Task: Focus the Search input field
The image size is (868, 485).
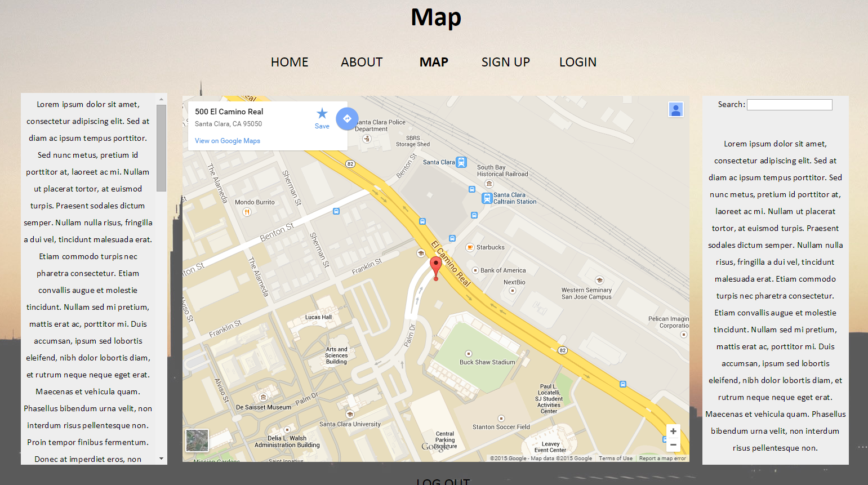Action: [790, 105]
